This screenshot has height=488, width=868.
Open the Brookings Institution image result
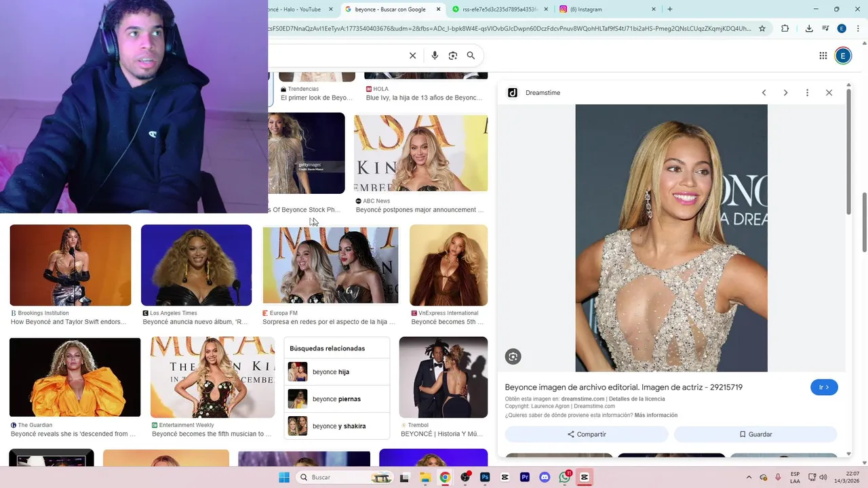[71, 265]
